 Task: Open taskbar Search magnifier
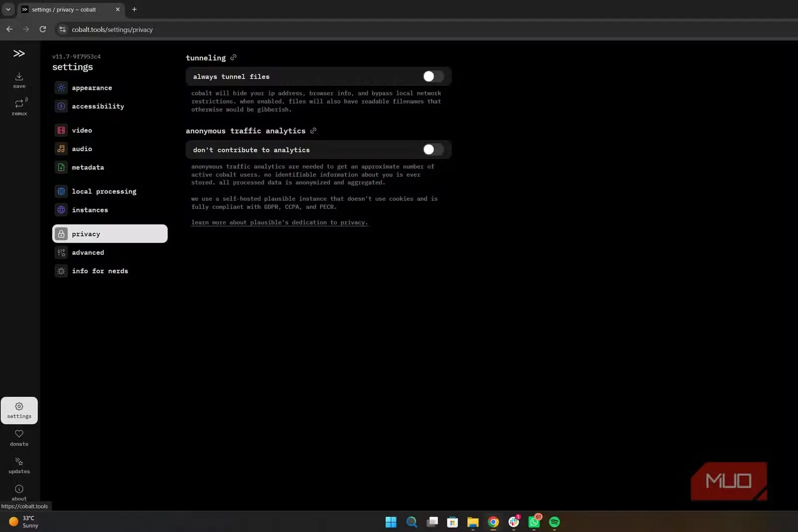pyautogui.click(x=411, y=522)
